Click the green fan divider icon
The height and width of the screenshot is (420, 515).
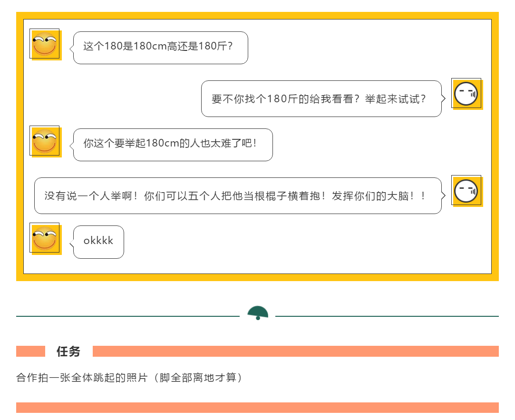click(258, 313)
